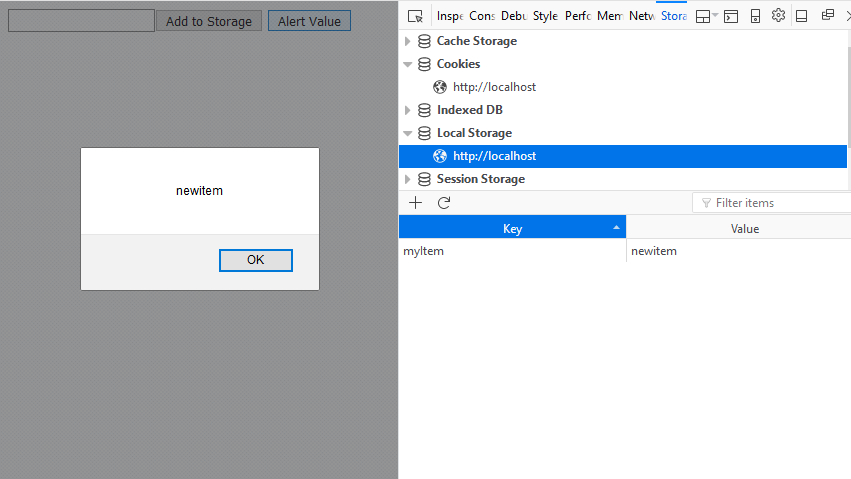Image resolution: width=851 pixels, height=479 pixels.
Task: Switch to the Console tab
Action: 482,16
